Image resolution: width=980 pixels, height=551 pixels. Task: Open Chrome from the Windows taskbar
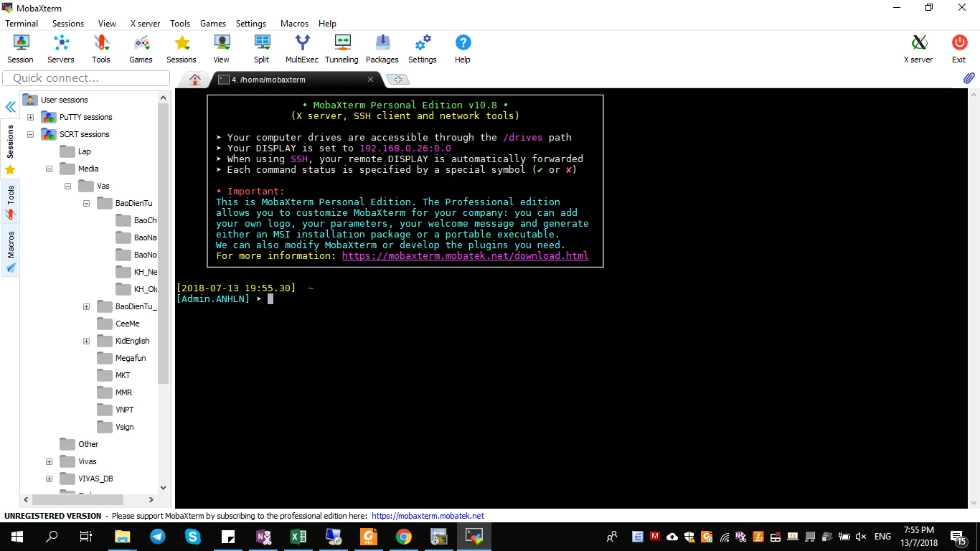pos(403,537)
